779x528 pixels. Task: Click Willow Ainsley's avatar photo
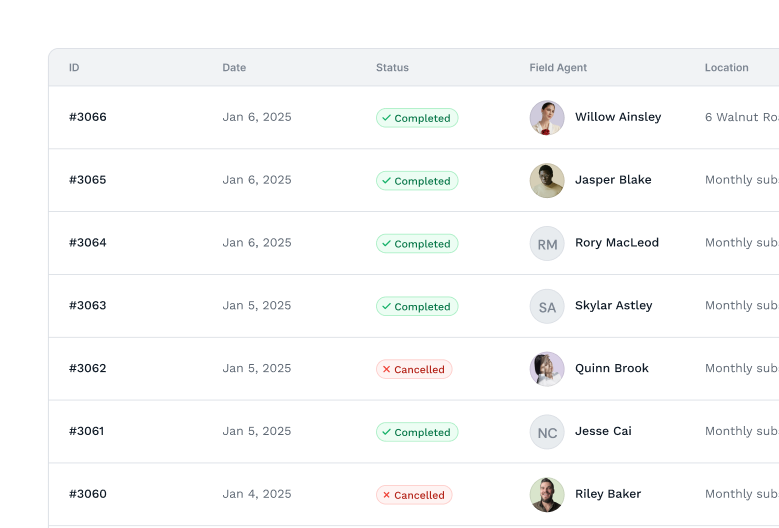[x=547, y=118]
